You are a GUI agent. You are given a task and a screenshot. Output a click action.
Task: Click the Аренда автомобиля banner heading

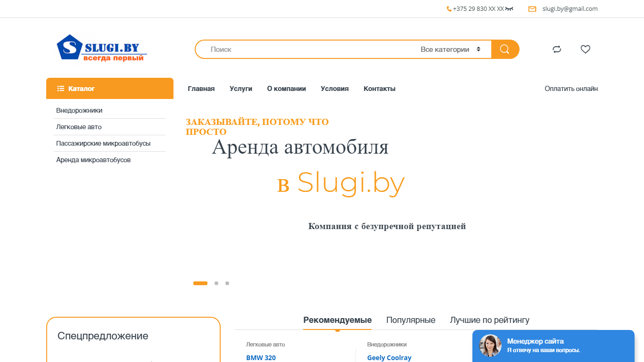pyautogui.click(x=300, y=147)
